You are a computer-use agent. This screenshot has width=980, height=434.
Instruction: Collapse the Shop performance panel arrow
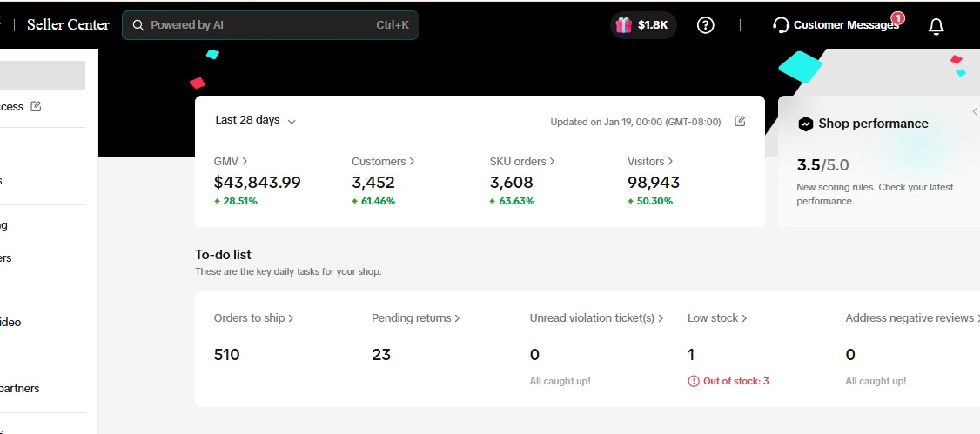[974, 111]
